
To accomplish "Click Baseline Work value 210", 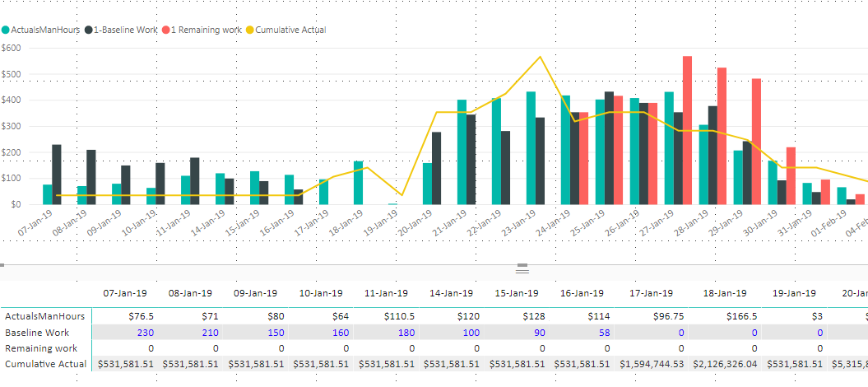I will [211, 333].
